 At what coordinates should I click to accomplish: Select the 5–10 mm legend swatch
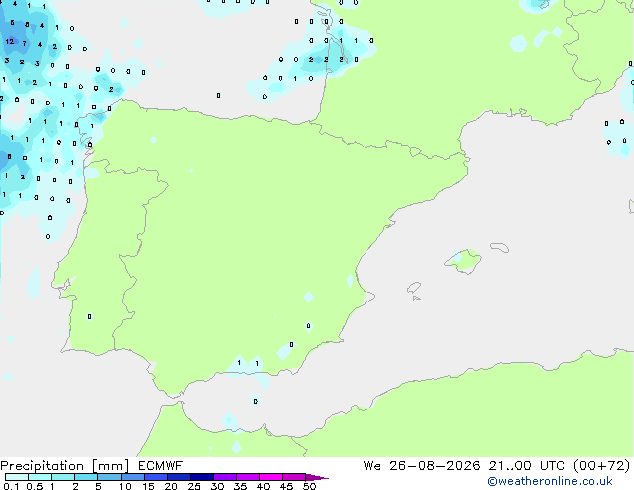pyautogui.click(x=110, y=477)
